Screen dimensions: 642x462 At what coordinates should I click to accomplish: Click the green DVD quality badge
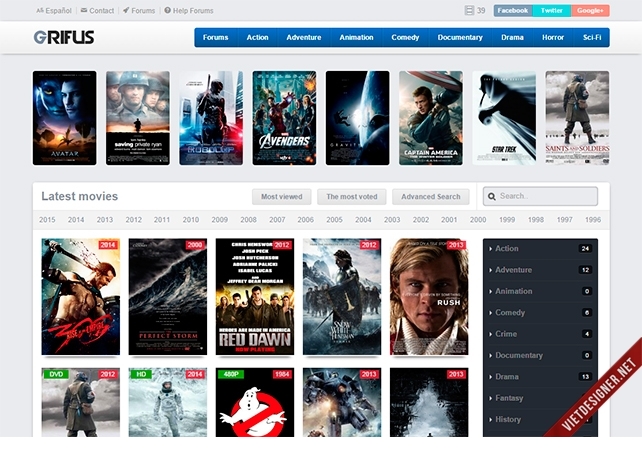click(56, 374)
